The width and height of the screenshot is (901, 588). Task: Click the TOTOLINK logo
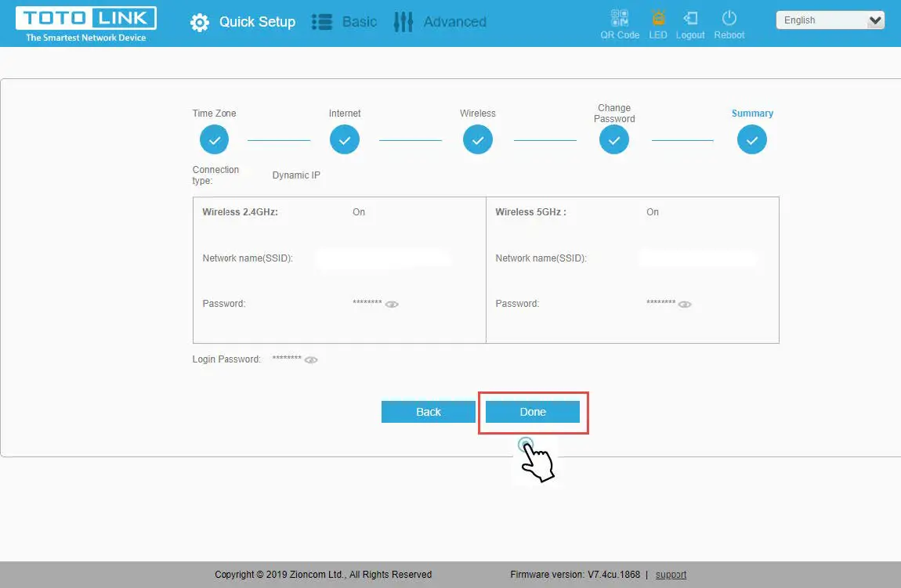coord(86,18)
